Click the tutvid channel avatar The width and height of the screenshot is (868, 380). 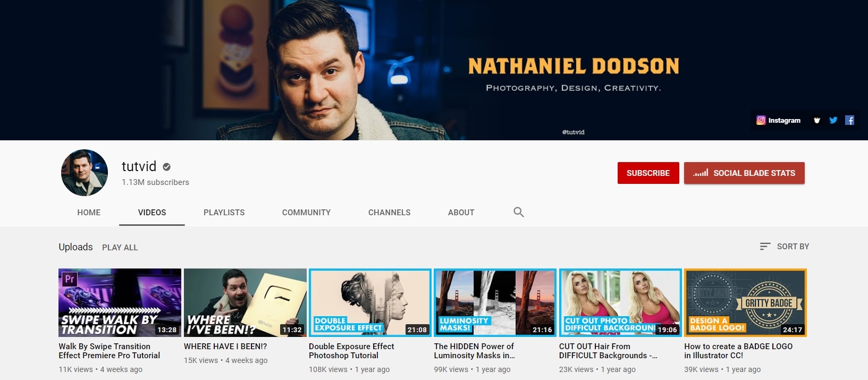coord(85,173)
